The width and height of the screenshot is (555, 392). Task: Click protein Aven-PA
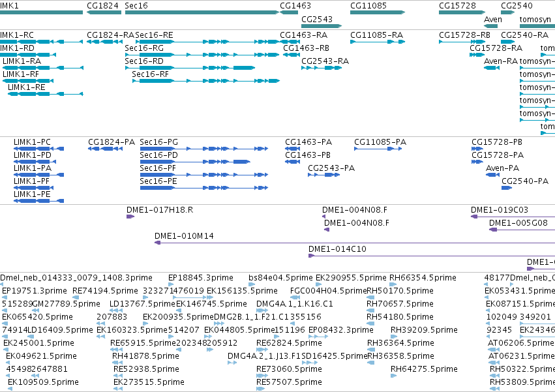click(503, 168)
